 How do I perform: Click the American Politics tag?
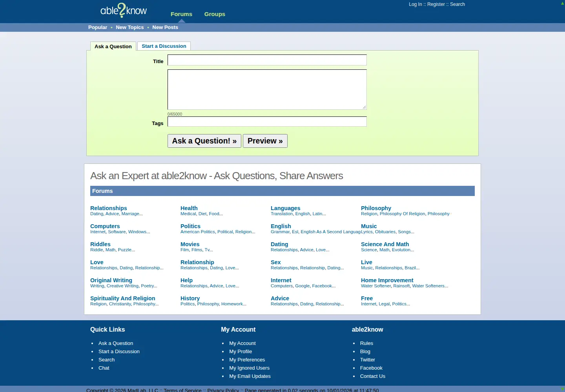point(198,232)
